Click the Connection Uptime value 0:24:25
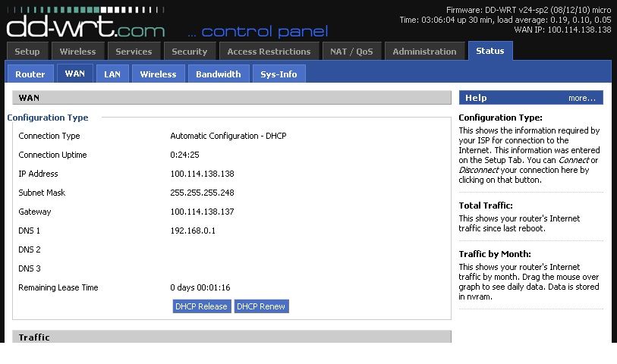The width and height of the screenshot is (617, 364). point(184,155)
